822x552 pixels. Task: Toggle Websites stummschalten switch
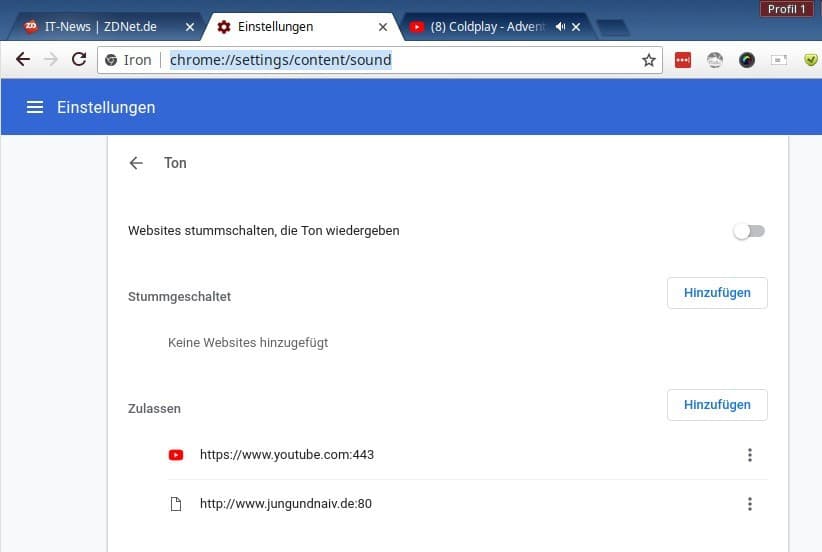(749, 231)
